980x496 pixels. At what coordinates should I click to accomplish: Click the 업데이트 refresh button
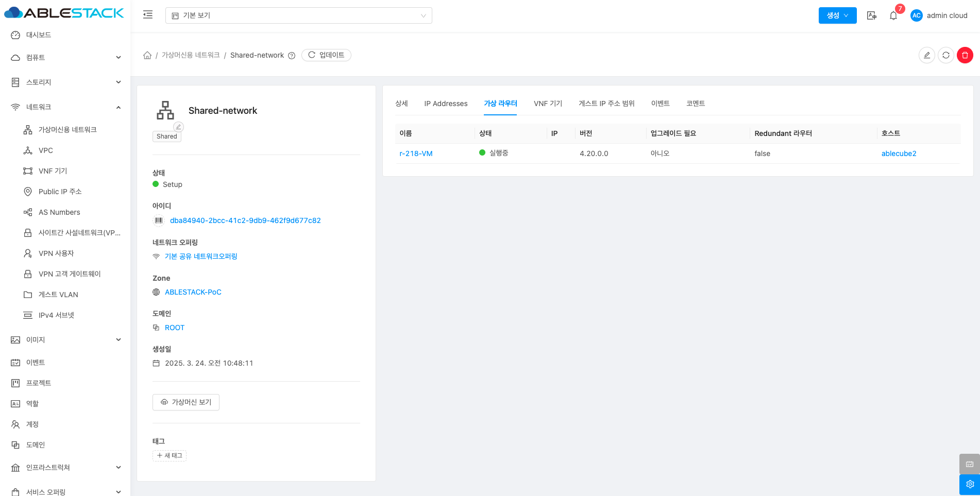(326, 55)
